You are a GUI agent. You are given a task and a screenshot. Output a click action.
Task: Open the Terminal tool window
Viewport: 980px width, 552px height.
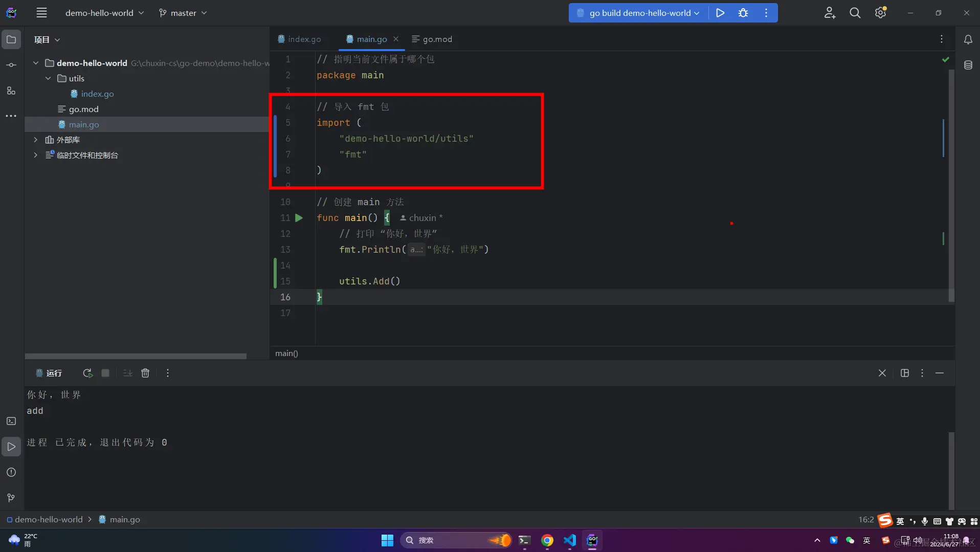point(11,421)
